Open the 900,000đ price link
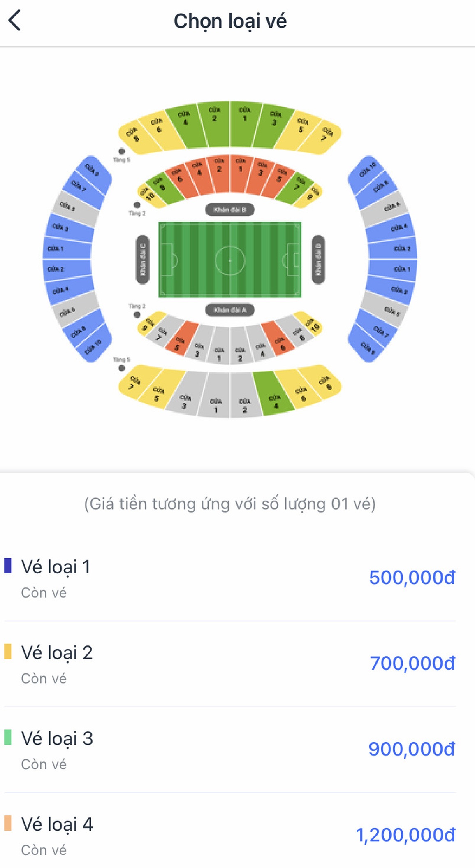This screenshot has height=868, width=475. click(412, 749)
